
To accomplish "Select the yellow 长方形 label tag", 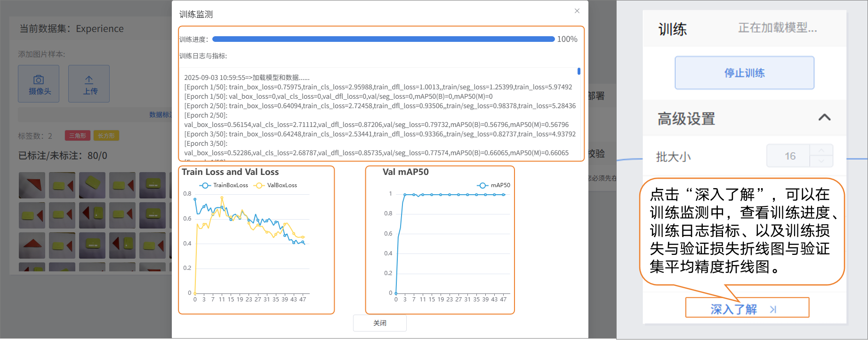I will coord(106,136).
